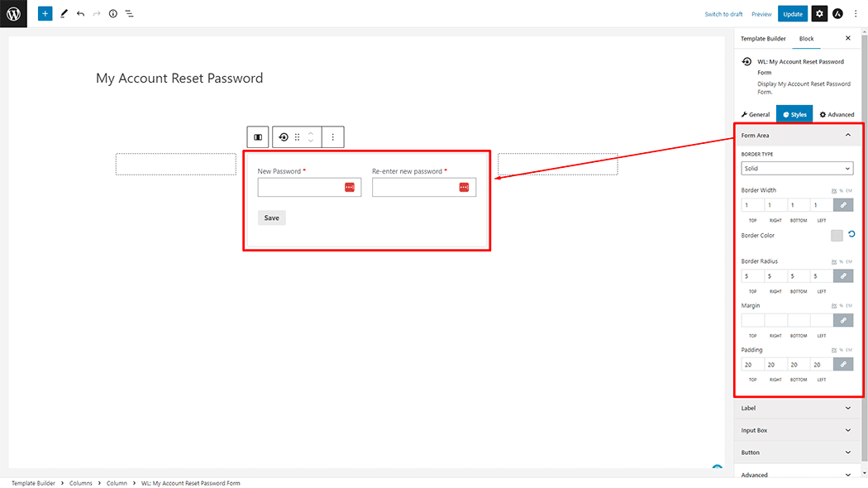The image size is (868, 488).
Task: Toggle linked Border Width values
Action: [843, 205]
